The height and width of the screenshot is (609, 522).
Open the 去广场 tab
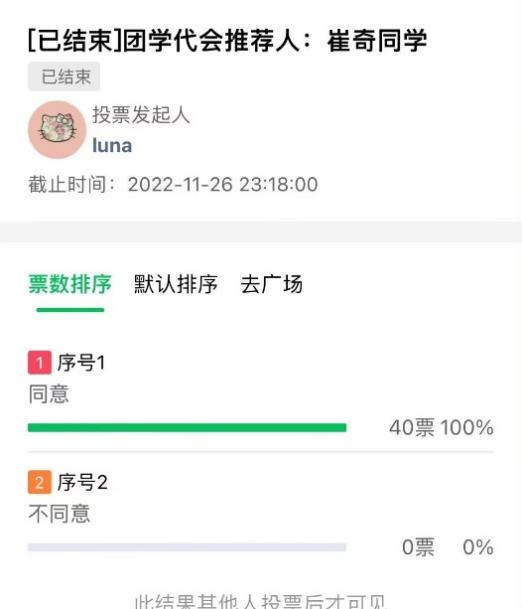[x=271, y=284]
